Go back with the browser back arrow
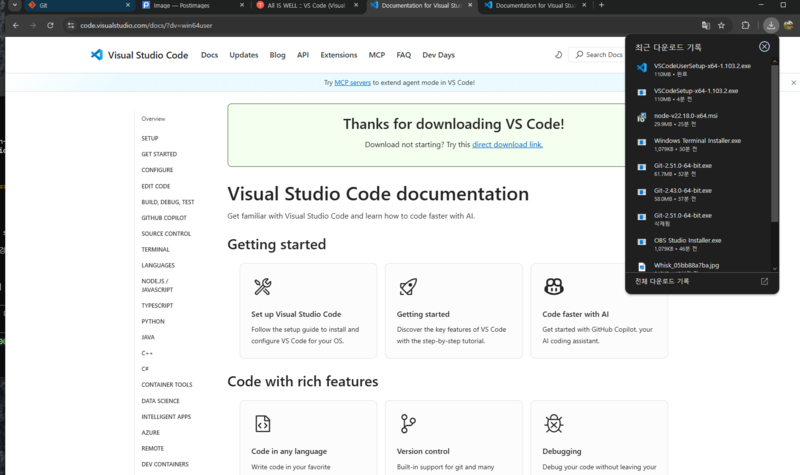 (x=16, y=25)
